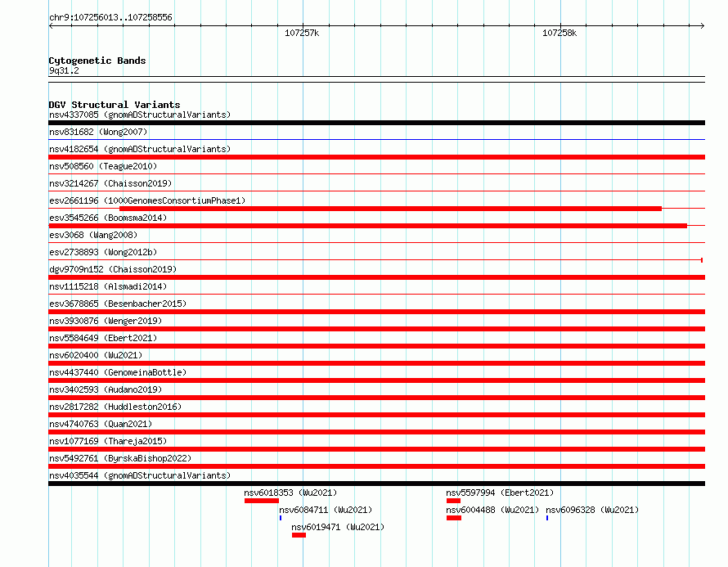Click the thick red bar for esv3545266
Screen dimensions: 728x567
coord(368,226)
